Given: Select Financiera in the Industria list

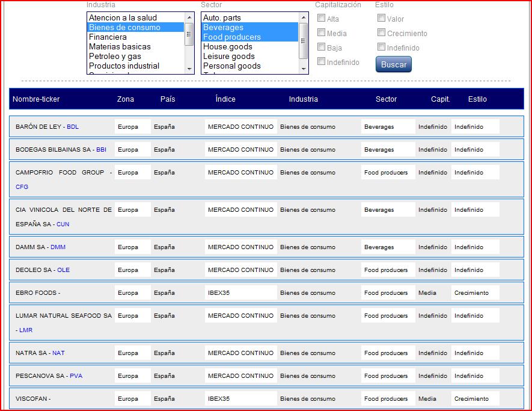Looking at the screenshot, I should (108, 37).
